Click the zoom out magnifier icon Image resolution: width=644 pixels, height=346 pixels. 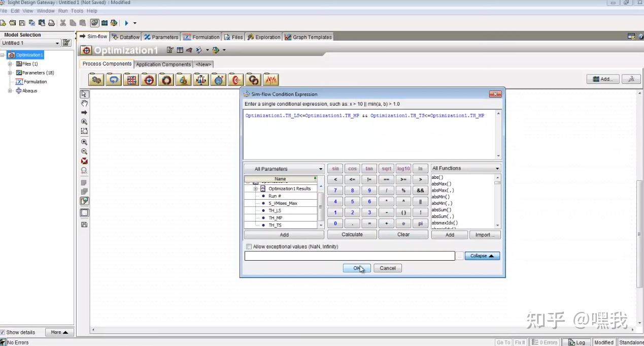tap(84, 151)
